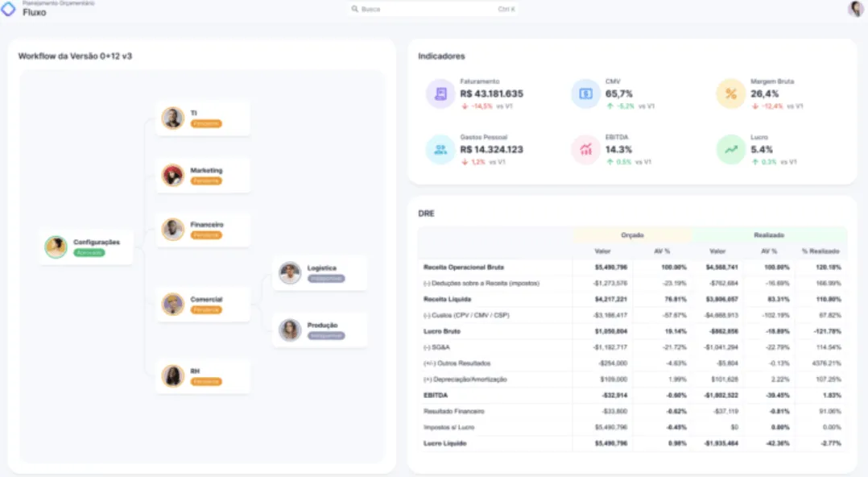Focus the Busca search field

(x=433, y=9)
